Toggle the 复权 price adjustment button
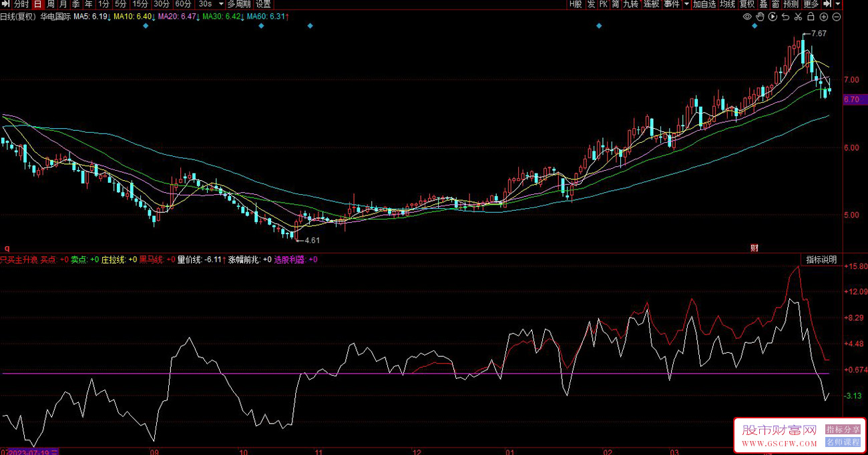The height and width of the screenshot is (455, 868). (x=748, y=4)
